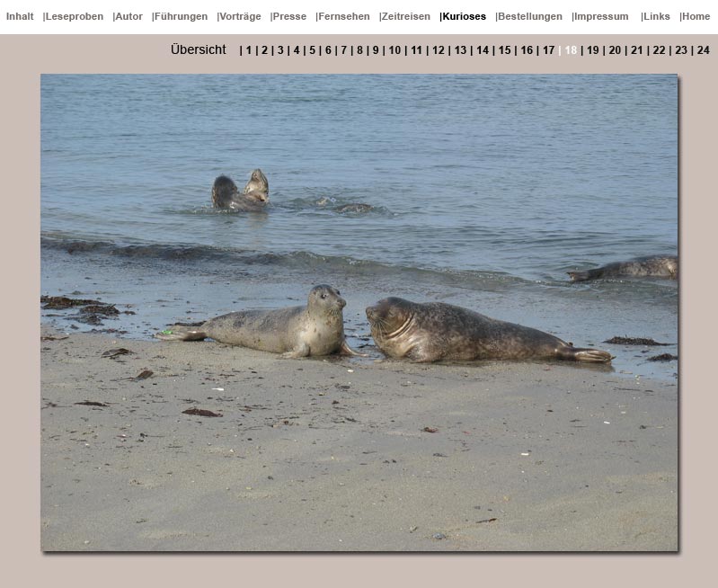
Task: Select the Kurioses menu item
Action: tap(465, 16)
